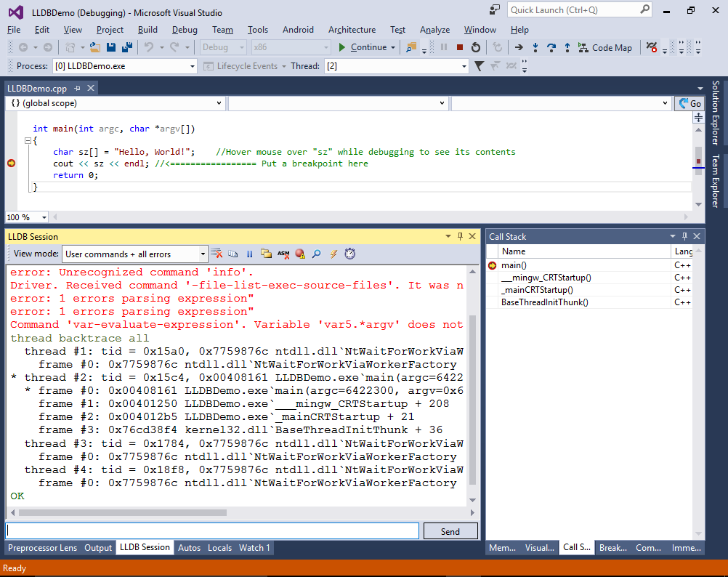
Task: Click the Restart debugging icon
Action: (475, 47)
